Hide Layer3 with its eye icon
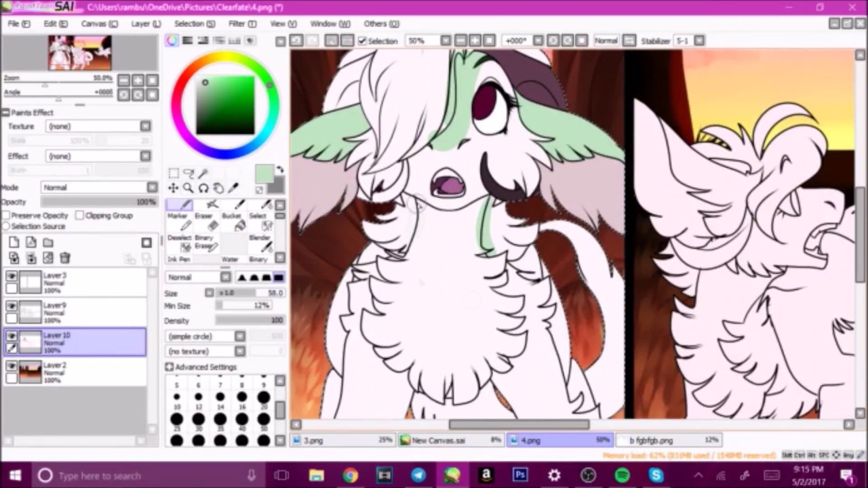Image resolution: width=868 pixels, height=488 pixels. pos(12,277)
